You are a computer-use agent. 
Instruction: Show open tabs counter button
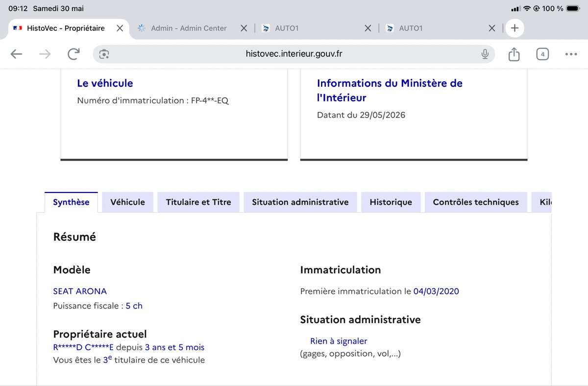click(542, 54)
